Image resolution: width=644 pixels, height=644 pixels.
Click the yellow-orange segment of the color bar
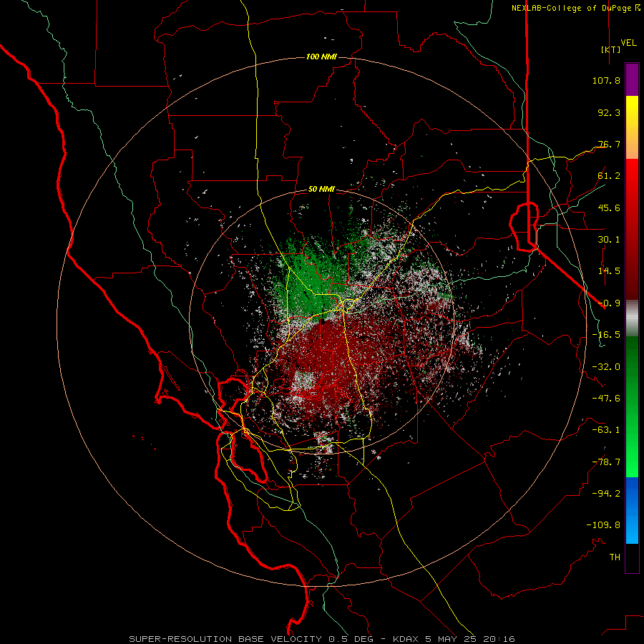632,127
